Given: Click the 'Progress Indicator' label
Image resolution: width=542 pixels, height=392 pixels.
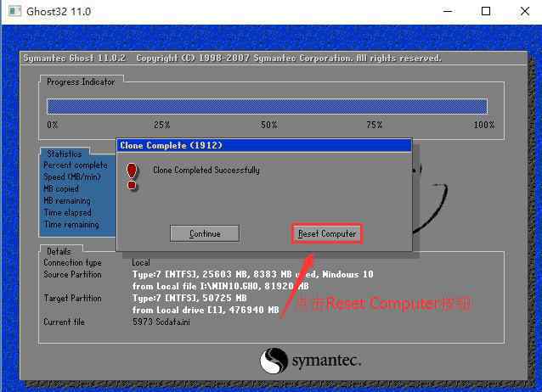Looking at the screenshot, I should click(81, 82).
